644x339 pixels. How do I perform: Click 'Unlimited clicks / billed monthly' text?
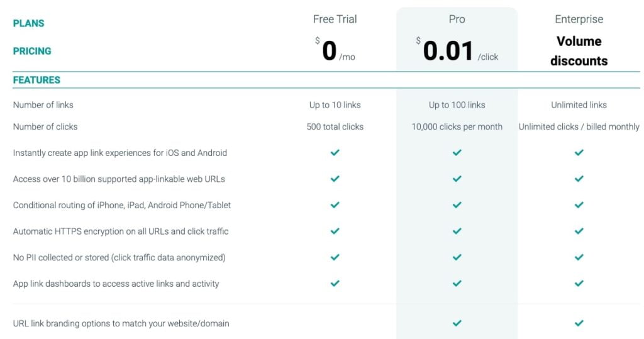pos(579,126)
